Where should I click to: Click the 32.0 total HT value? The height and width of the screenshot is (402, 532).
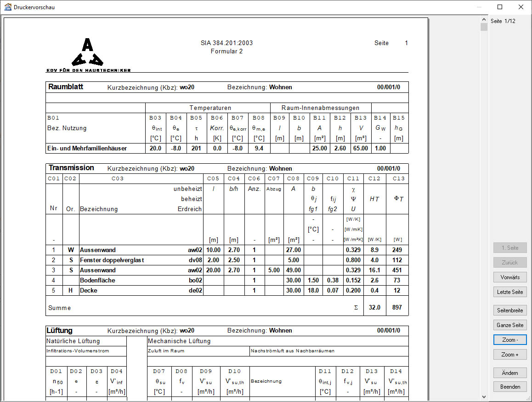[x=374, y=308]
